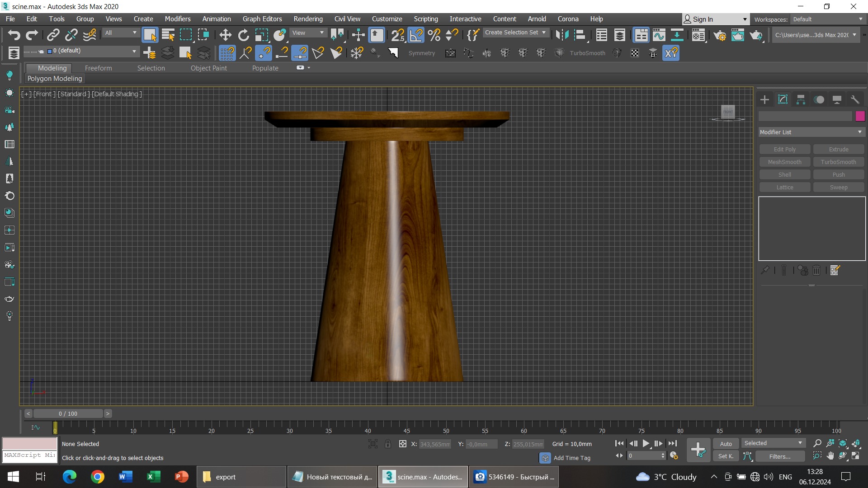This screenshot has width=868, height=488.
Task: Open the Rendering menu
Action: point(308,19)
